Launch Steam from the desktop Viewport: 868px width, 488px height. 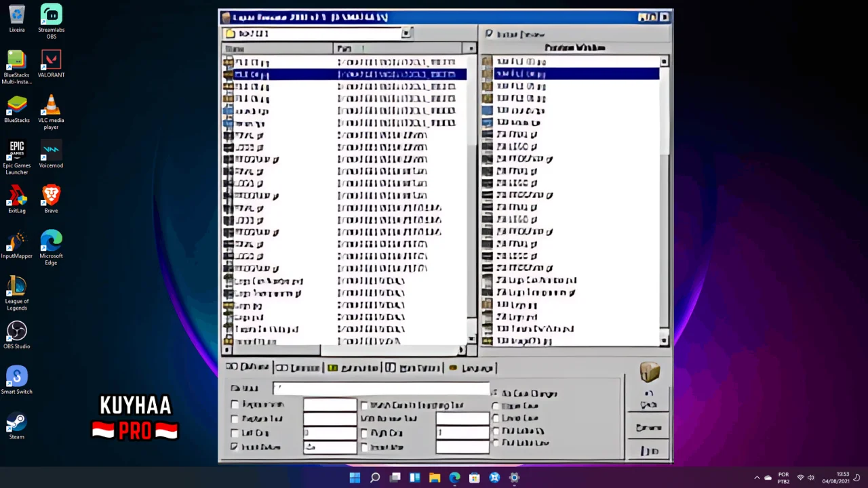pyautogui.click(x=17, y=426)
